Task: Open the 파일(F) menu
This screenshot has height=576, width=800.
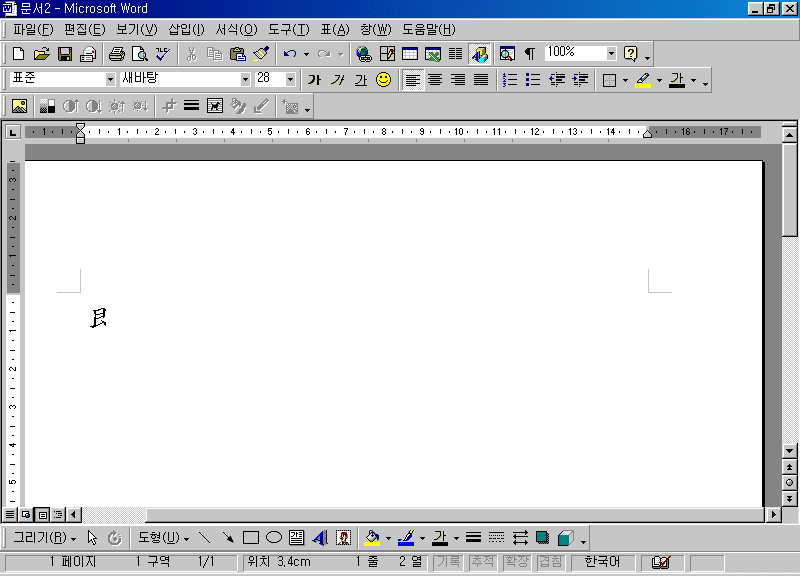Action: coord(33,30)
